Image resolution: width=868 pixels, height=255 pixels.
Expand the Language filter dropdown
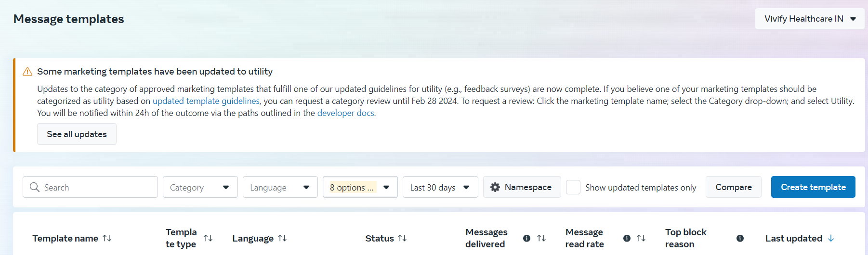coord(280,187)
